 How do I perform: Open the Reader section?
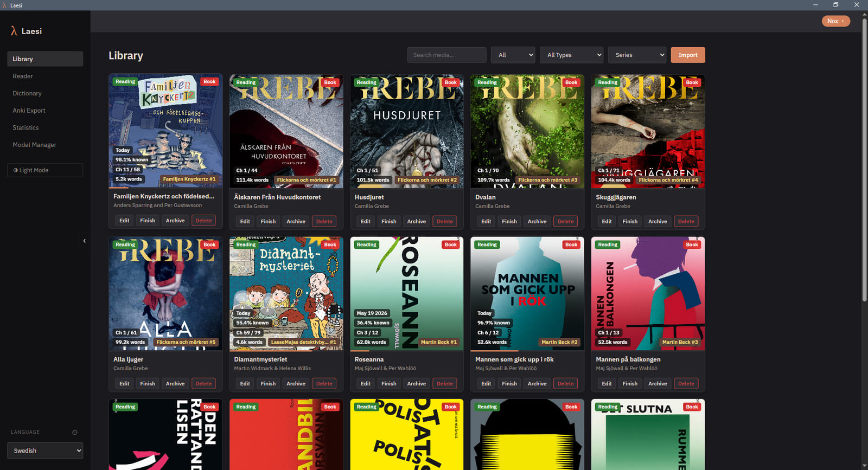(45, 76)
